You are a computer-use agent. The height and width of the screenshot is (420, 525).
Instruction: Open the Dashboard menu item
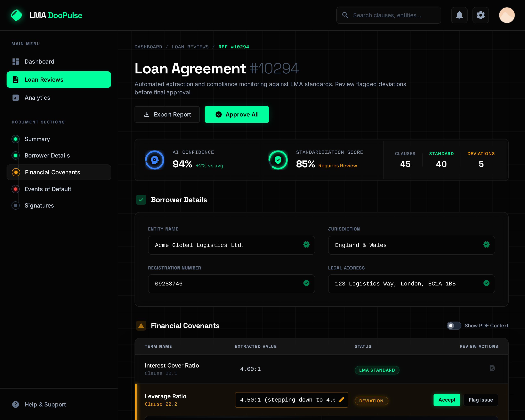pos(39,62)
